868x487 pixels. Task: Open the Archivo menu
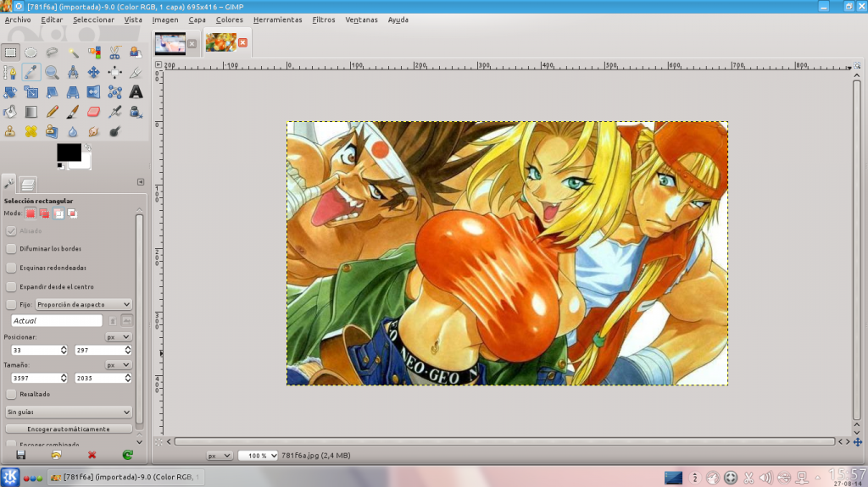click(x=18, y=19)
